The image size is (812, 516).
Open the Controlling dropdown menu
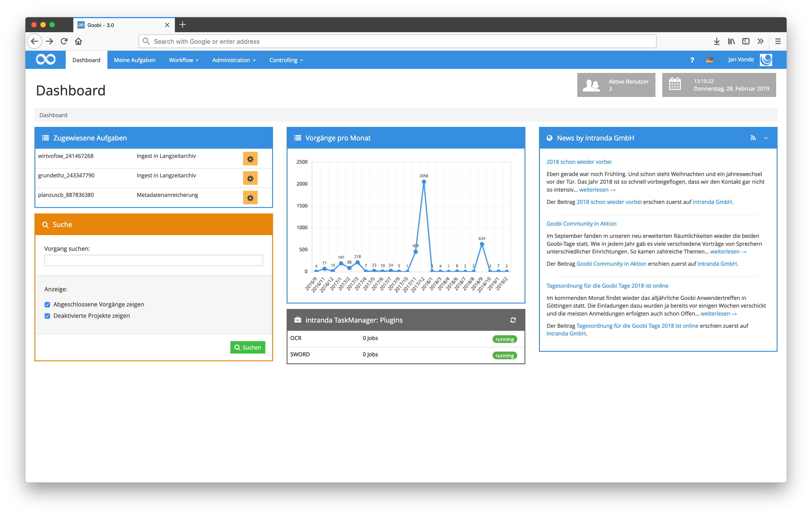pos(286,60)
